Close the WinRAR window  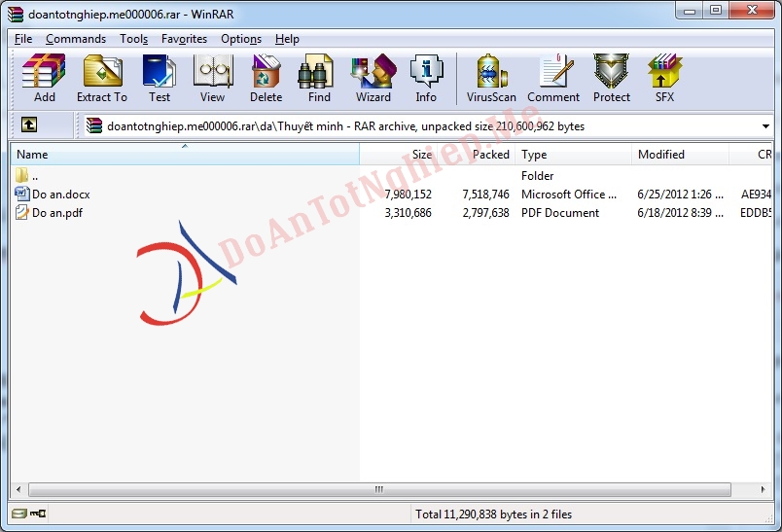click(752, 10)
